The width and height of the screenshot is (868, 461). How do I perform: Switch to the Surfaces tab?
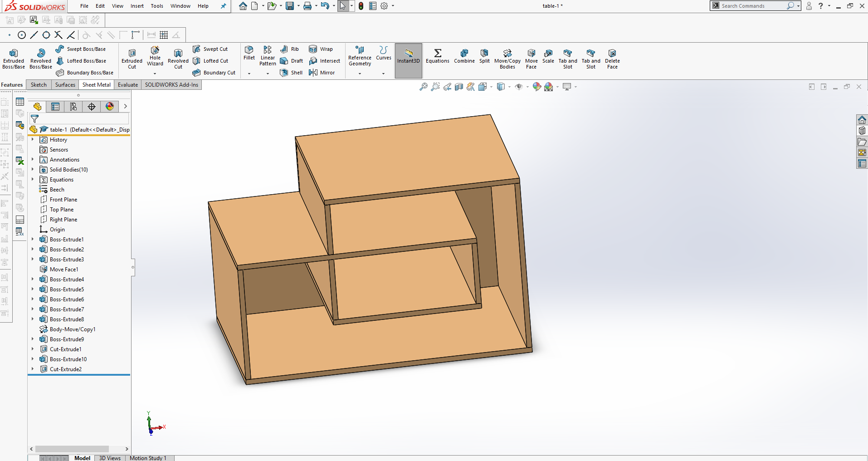coord(65,85)
